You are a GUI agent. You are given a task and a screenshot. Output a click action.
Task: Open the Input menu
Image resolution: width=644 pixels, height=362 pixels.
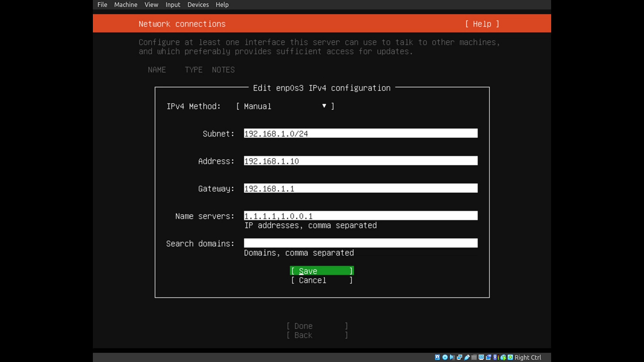(x=172, y=4)
